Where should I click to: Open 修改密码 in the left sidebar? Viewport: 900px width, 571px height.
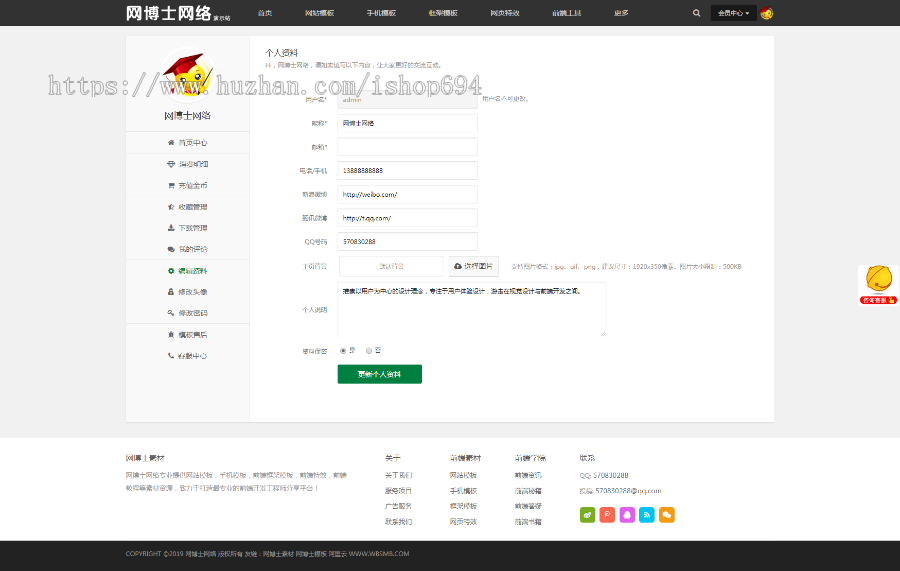pos(188,313)
